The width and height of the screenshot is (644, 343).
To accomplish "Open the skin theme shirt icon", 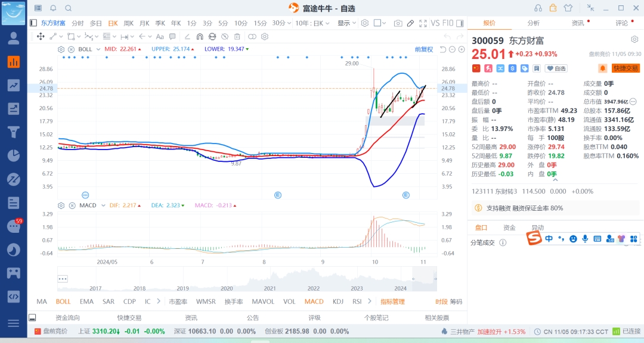I will pyautogui.click(x=568, y=8).
